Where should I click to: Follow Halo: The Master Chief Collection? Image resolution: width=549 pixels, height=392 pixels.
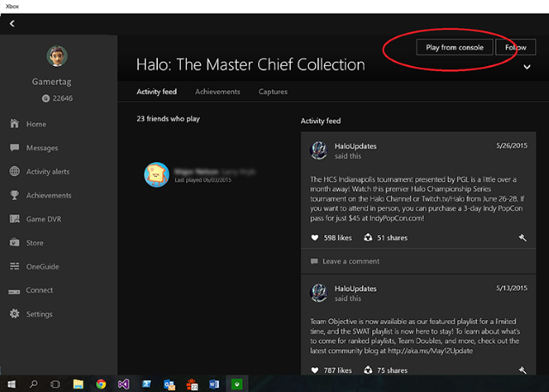(516, 47)
